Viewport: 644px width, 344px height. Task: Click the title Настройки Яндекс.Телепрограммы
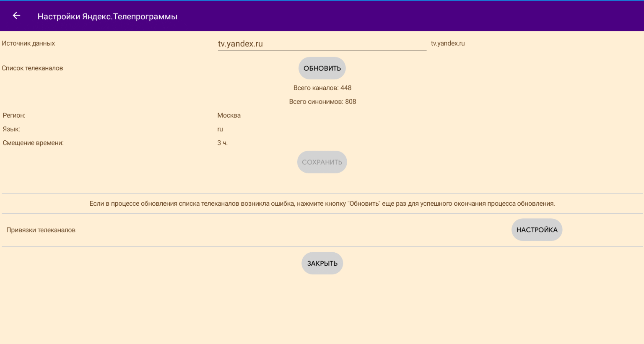click(107, 16)
